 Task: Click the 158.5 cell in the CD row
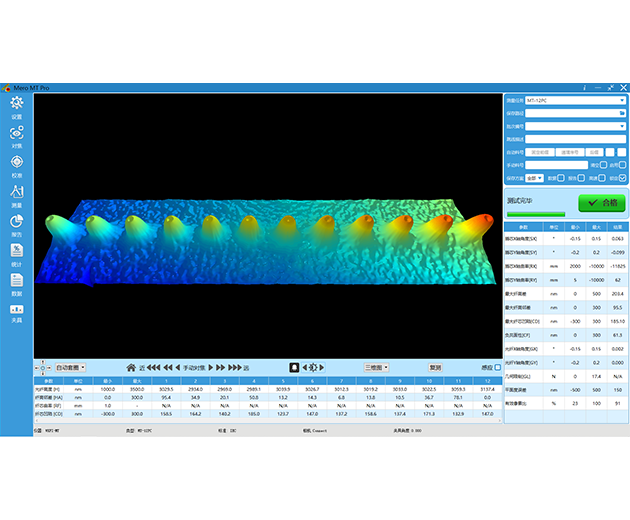click(x=166, y=414)
